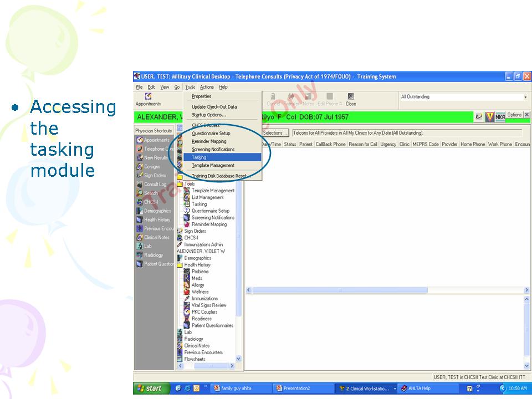Click the Windows start button

pos(149,388)
